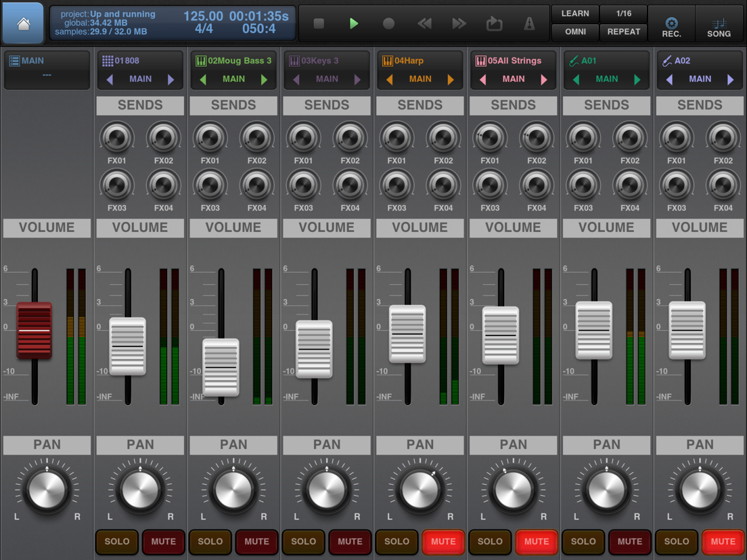Fast forward with the double-right arrow button

pyautogui.click(x=459, y=23)
